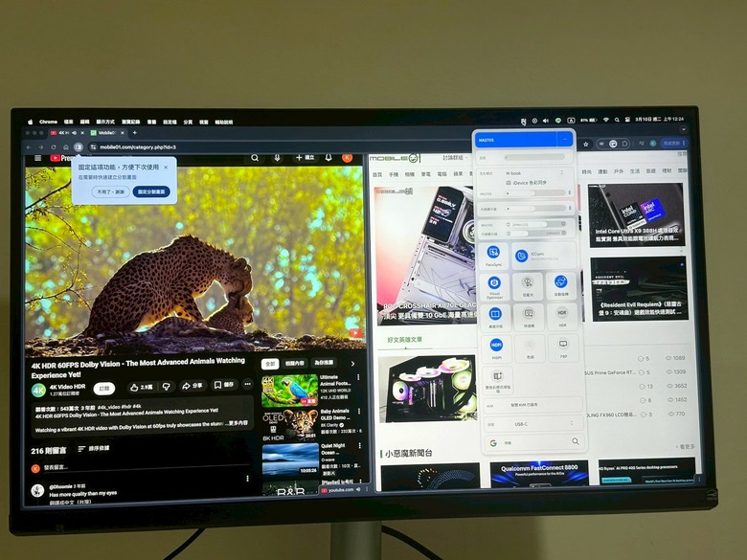Close the pin feature popup
This screenshot has height=560, width=747.
[x=166, y=168]
